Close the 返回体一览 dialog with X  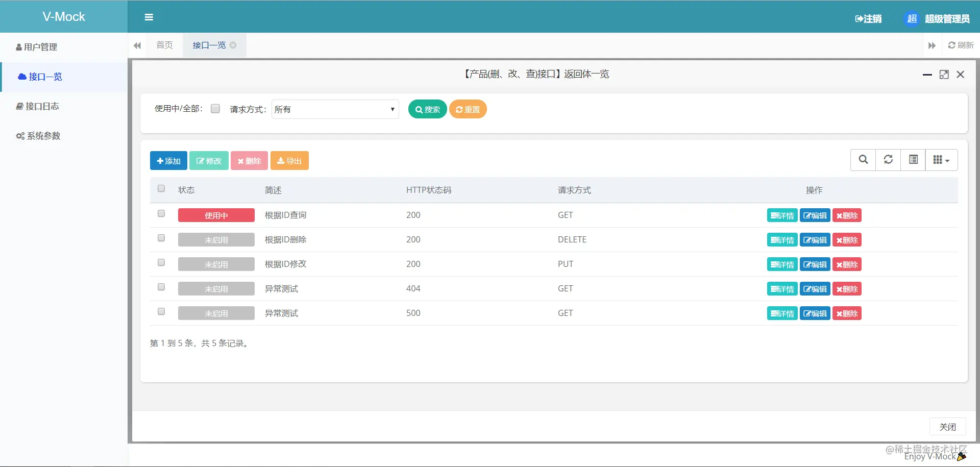(x=961, y=75)
